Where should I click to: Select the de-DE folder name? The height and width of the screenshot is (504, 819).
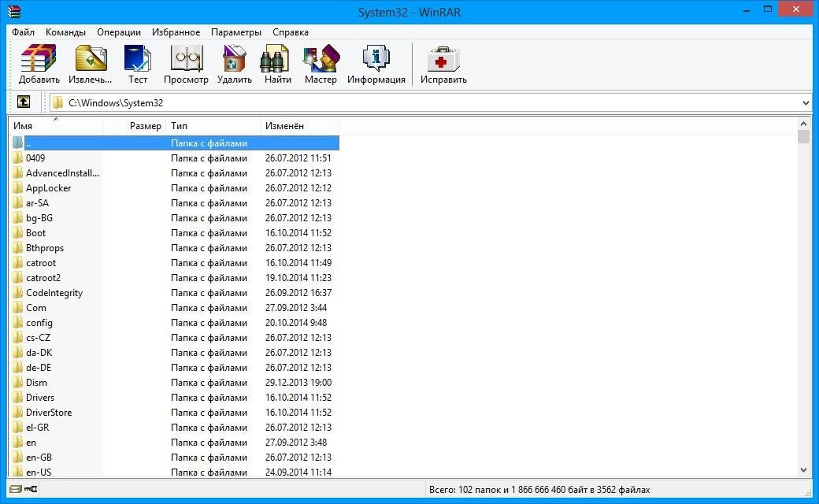click(x=39, y=368)
